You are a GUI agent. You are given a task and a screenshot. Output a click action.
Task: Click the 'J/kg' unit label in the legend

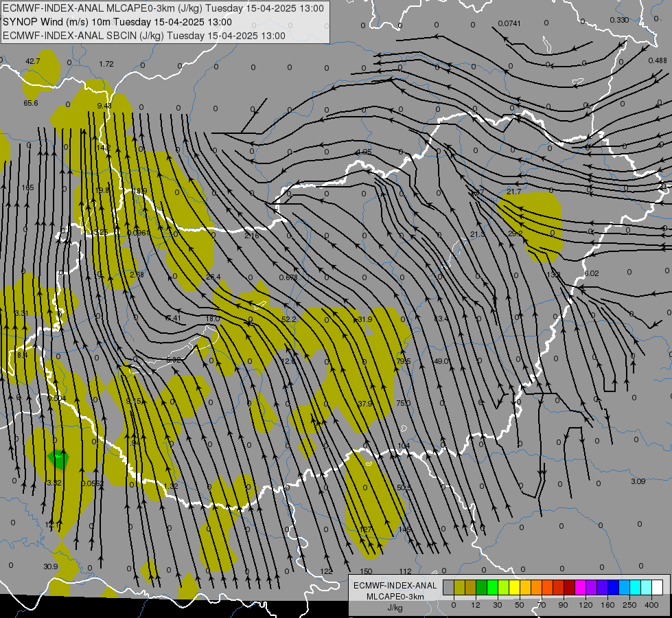[x=395, y=608]
